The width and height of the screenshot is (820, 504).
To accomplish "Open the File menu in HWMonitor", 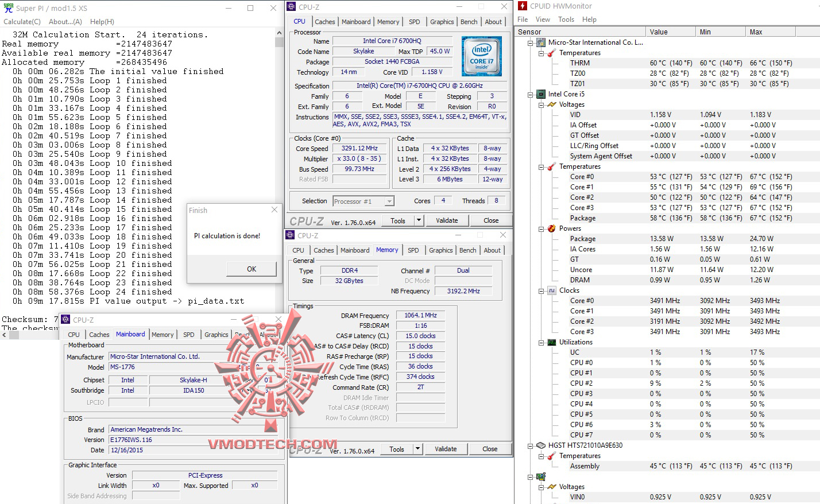I will pyautogui.click(x=523, y=20).
